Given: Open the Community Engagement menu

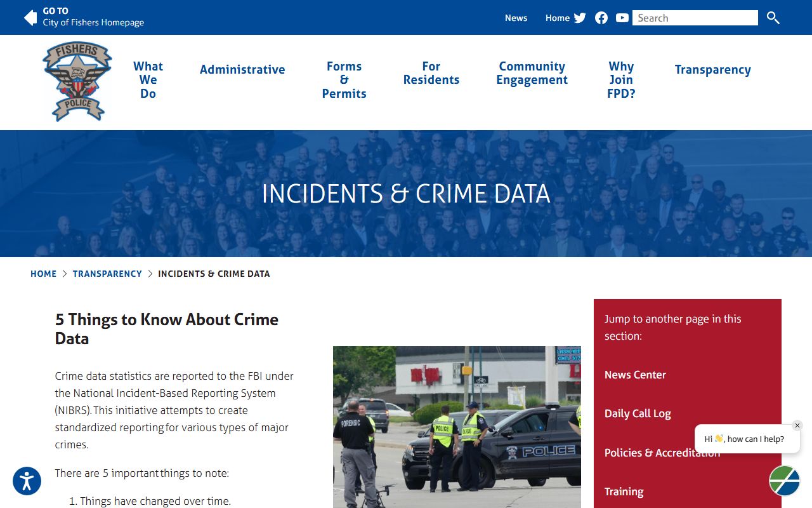Looking at the screenshot, I should 532,73.
